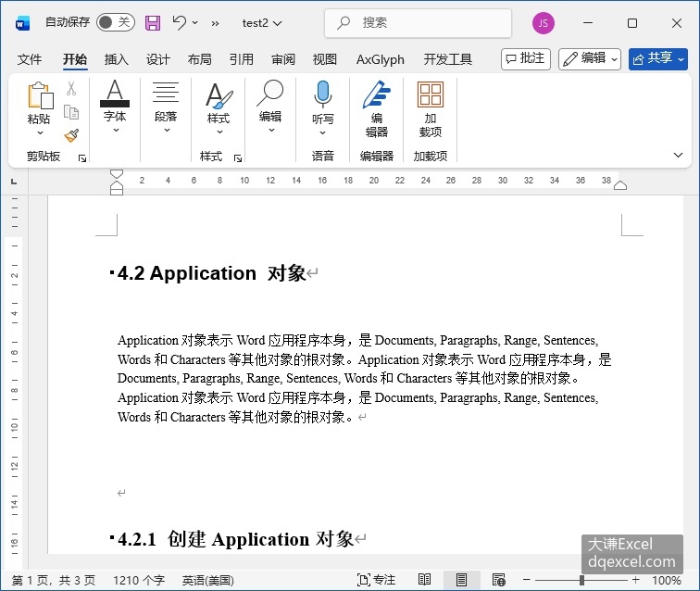The width and height of the screenshot is (700, 591).
Task: Click the Word app icon in title bar
Action: pyautogui.click(x=22, y=23)
